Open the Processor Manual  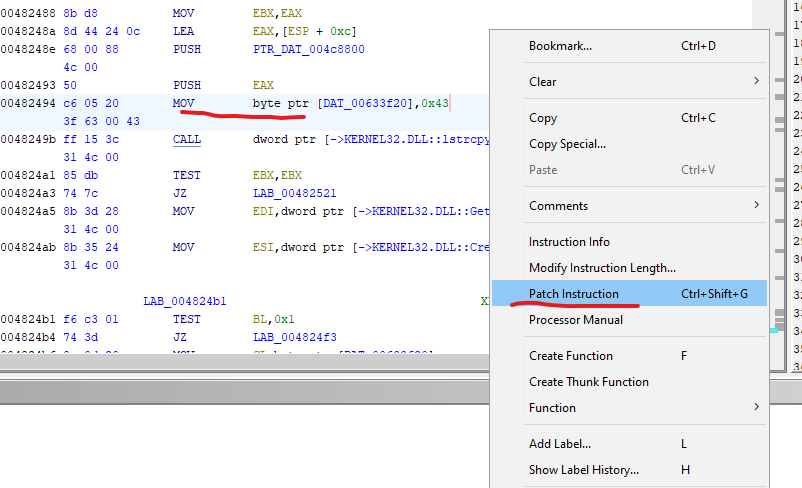575,320
